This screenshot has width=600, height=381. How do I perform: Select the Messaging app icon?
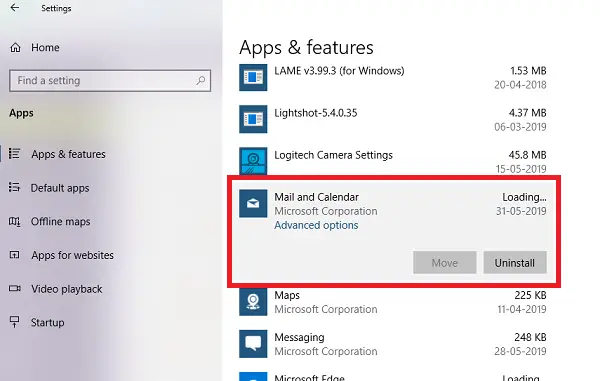tap(253, 344)
